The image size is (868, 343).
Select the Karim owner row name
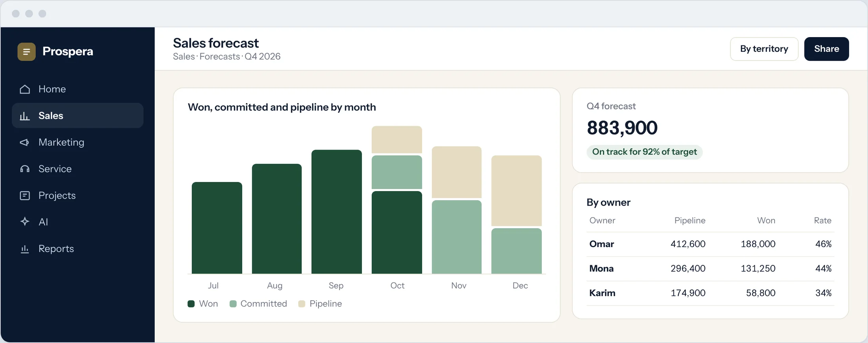pos(602,293)
